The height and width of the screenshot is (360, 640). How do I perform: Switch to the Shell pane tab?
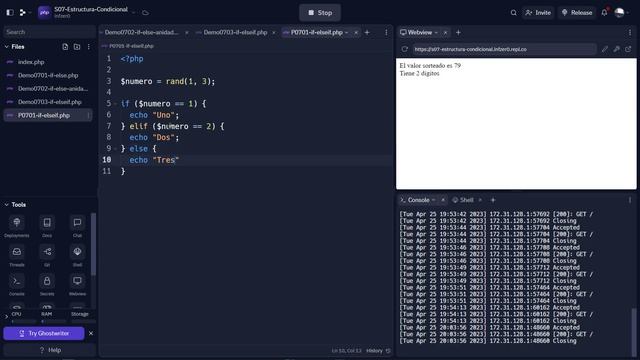[x=467, y=200]
